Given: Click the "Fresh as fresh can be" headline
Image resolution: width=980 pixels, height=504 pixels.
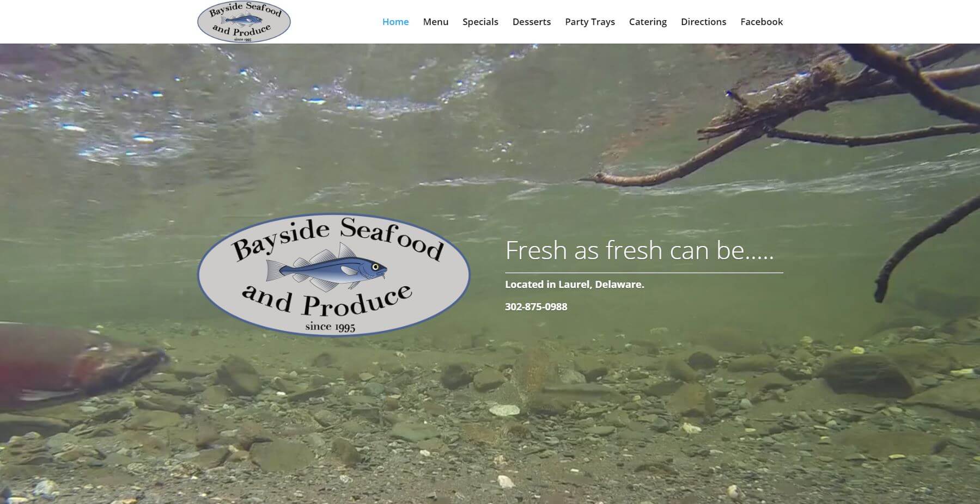Looking at the screenshot, I should point(640,250).
